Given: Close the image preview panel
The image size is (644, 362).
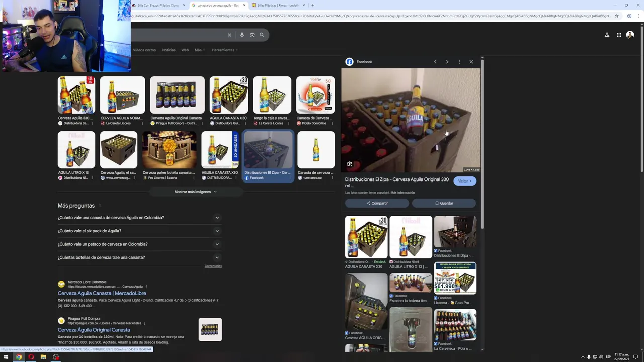Looking at the screenshot, I should pyautogui.click(x=471, y=62).
